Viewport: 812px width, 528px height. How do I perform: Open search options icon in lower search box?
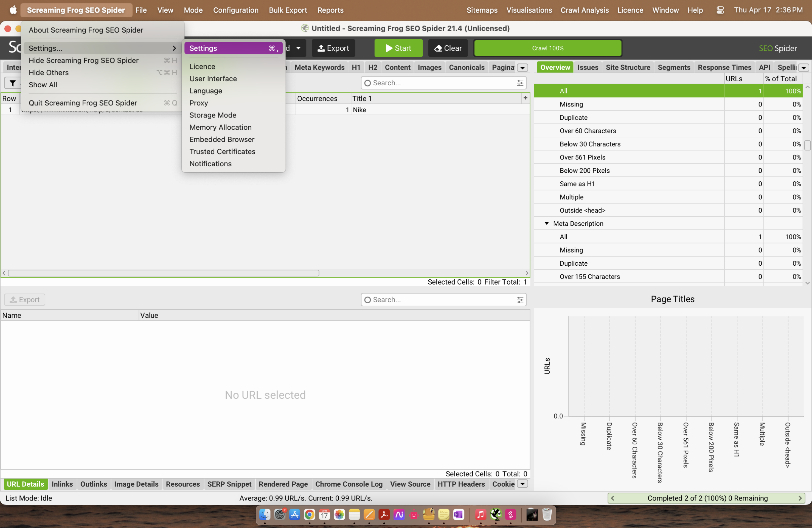click(520, 300)
